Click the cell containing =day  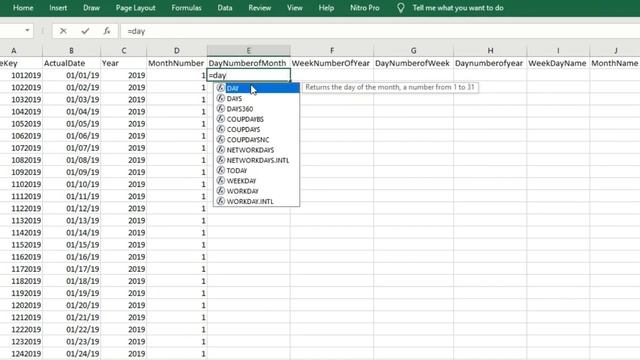249,75
